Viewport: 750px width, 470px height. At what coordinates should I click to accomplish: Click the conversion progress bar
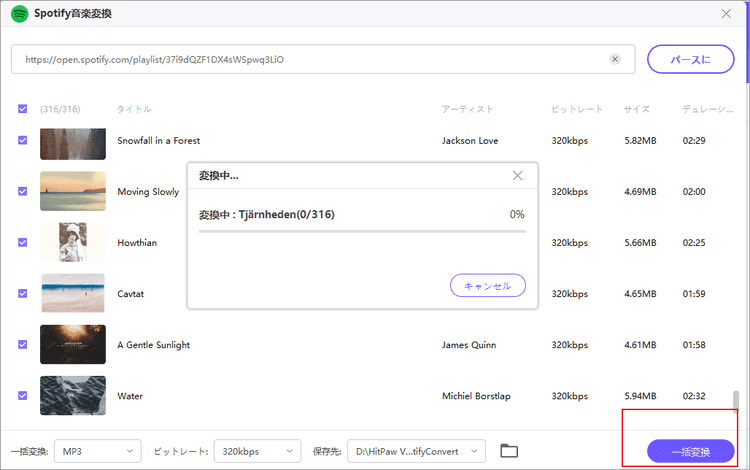[x=362, y=231]
